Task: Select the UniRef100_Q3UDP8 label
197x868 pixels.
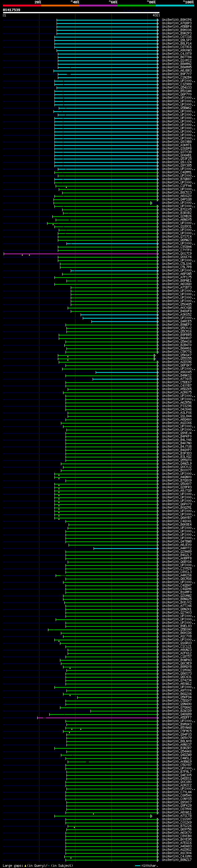Action: click(177, 149)
